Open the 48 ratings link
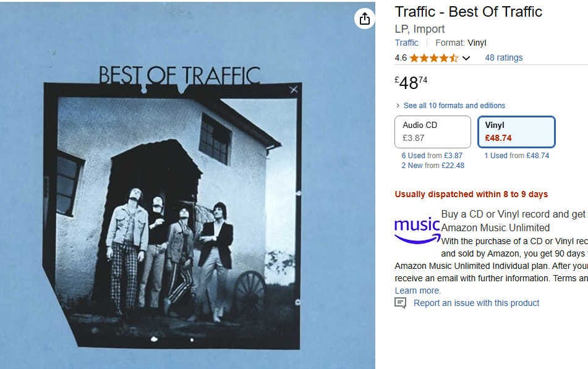 (503, 57)
